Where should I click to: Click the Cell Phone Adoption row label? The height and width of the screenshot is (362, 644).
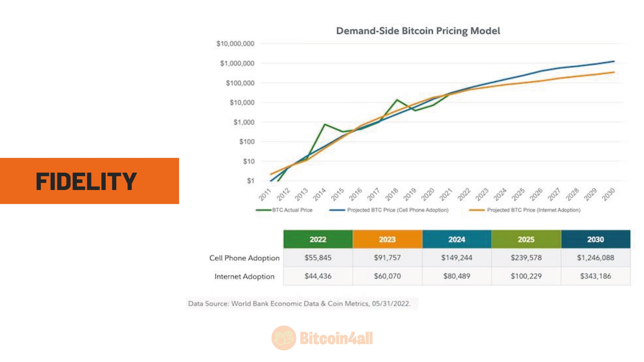pos(244,258)
